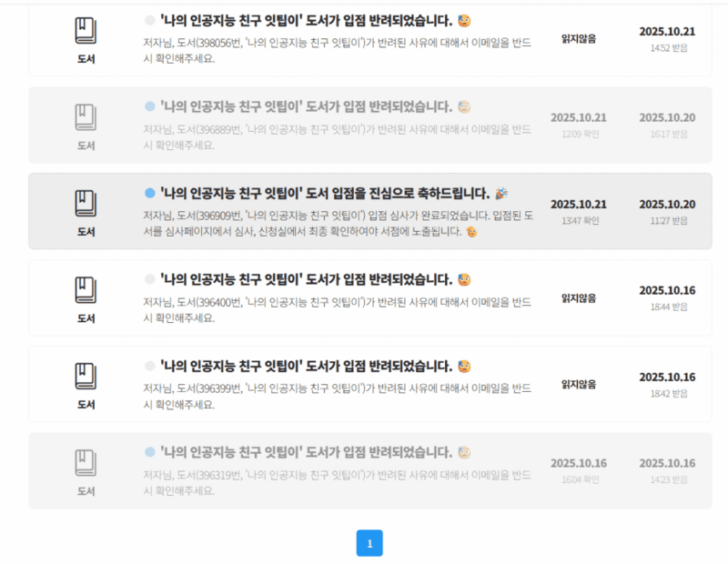Click the grayed book icon on the second notification
Image resolution: width=728 pixels, height=564 pixels.
pyautogui.click(x=86, y=116)
